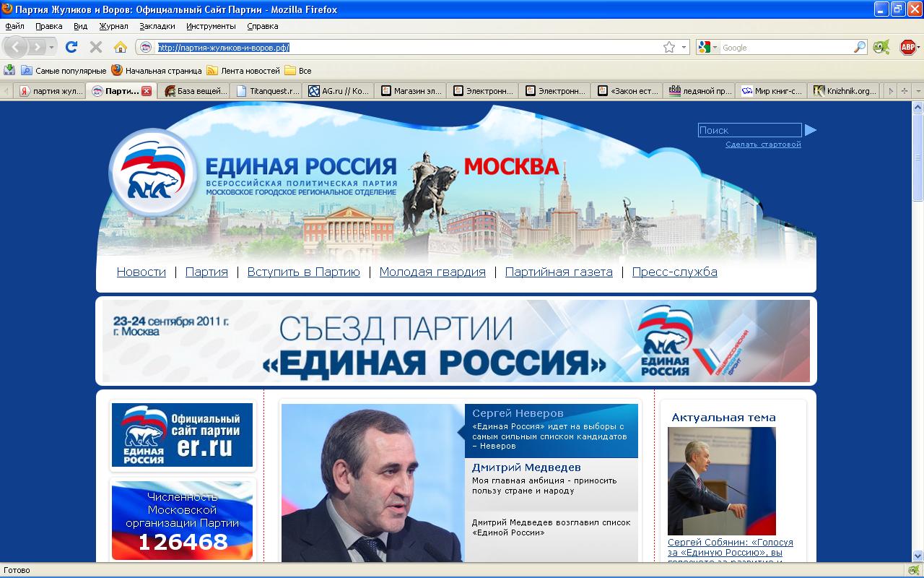This screenshot has height=578, width=924.
Task: Click the Google search engine icon
Action: coord(705,48)
